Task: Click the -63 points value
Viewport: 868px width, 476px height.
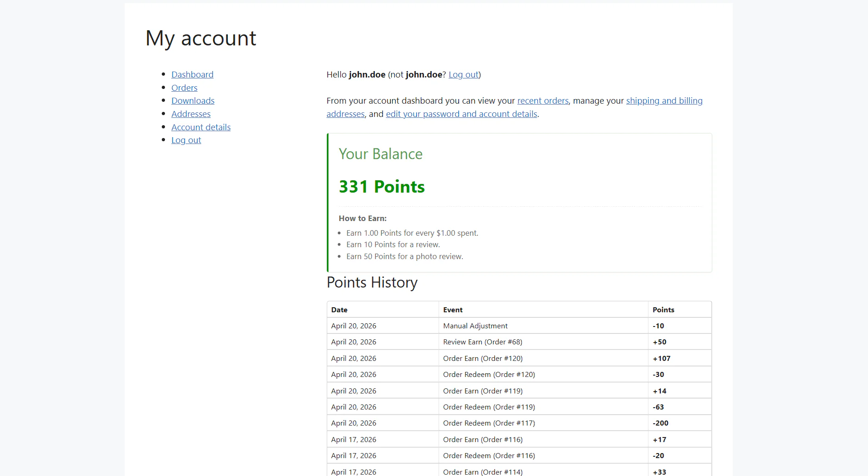Action: point(658,407)
